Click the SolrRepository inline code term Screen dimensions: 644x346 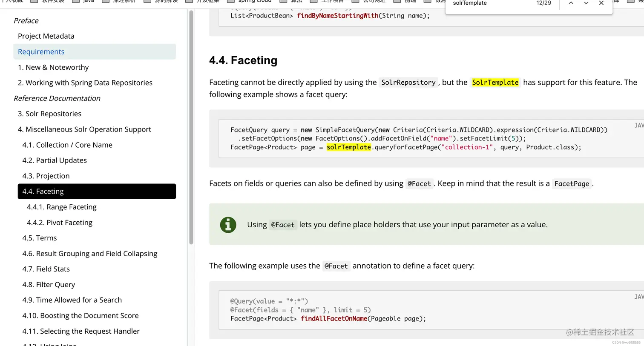(x=408, y=83)
